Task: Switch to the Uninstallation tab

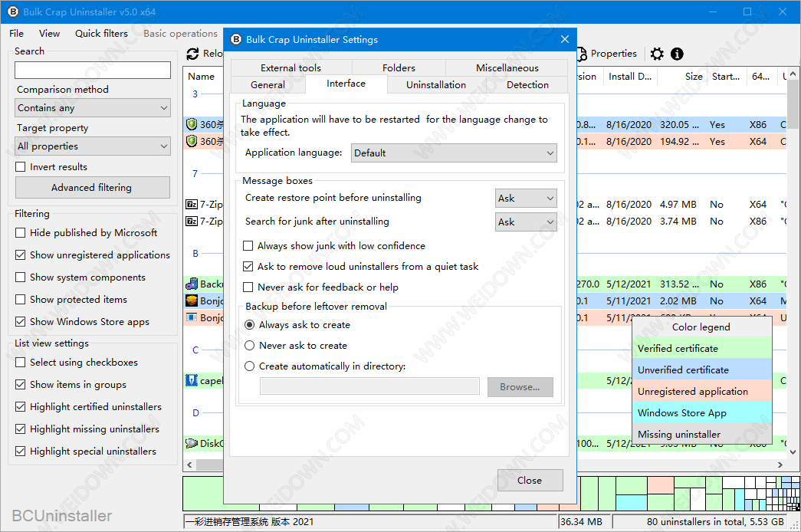Action: point(435,85)
